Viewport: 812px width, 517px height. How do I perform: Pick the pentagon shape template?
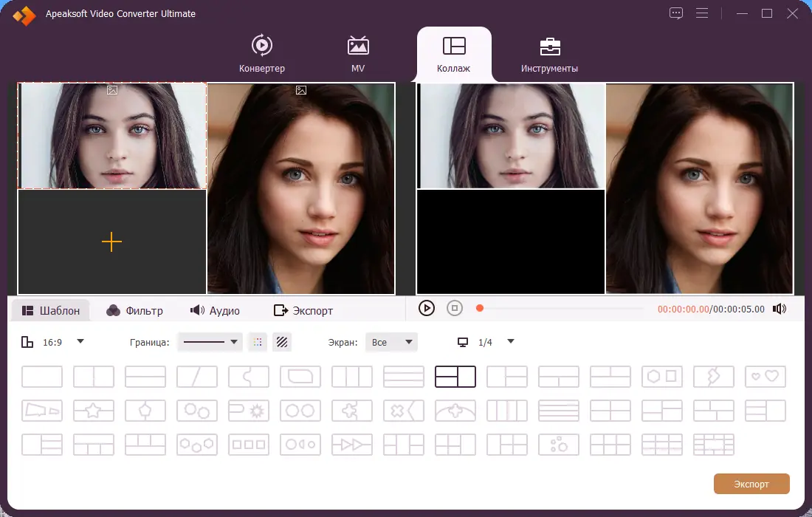145,411
